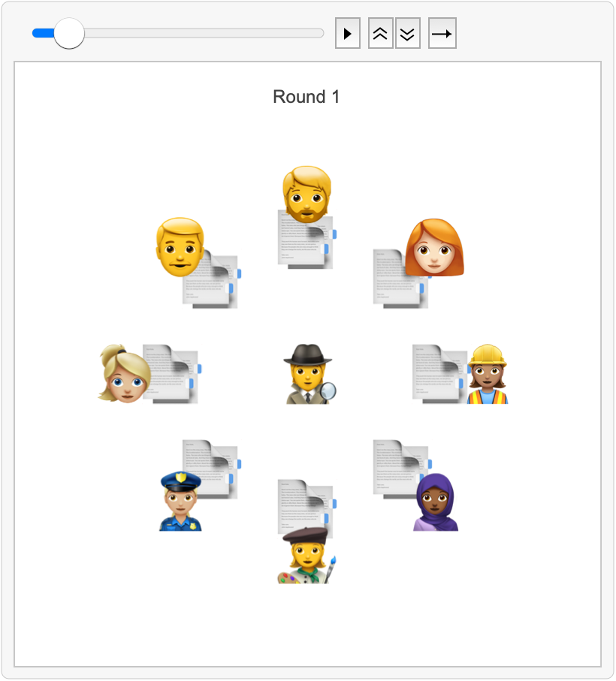Image resolution: width=616 pixels, height=681 pixels.
Task: Click the Round 1 title text
Action: (x=306, y=97)
